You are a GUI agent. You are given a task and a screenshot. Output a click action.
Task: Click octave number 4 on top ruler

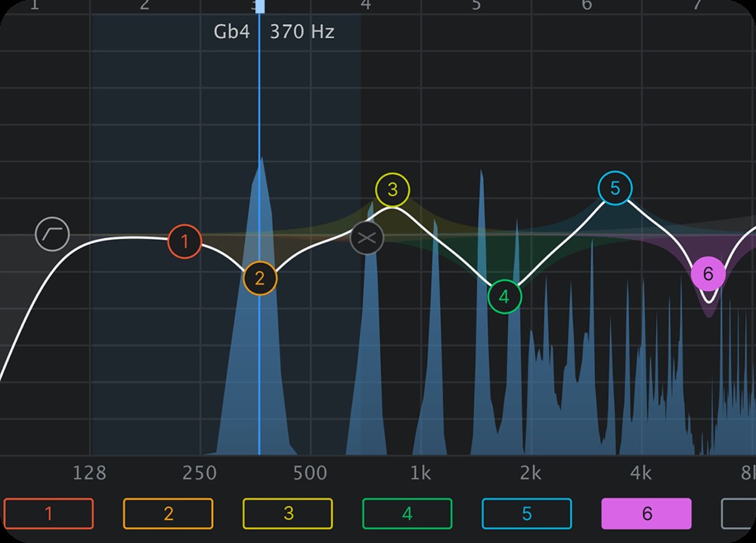point(366,5)
